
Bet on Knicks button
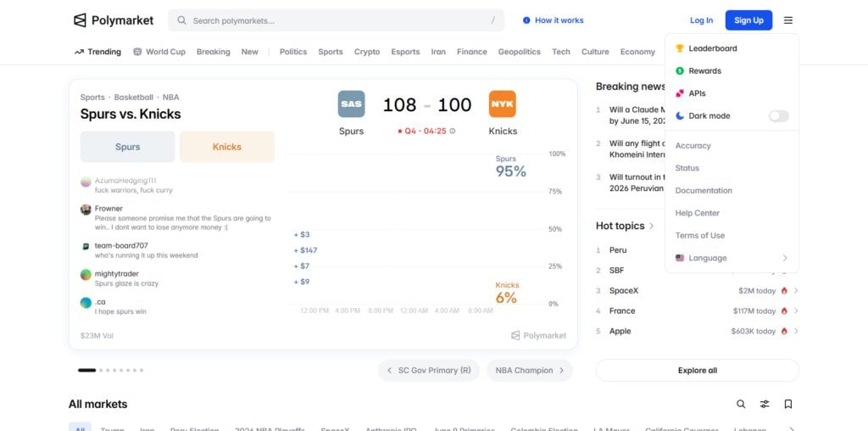[227, 147]
